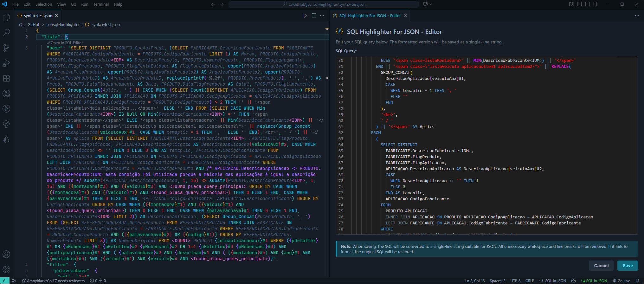Click the "palavrachave" key in JSON editor
The image size is (644, 284).
[70, 271]
